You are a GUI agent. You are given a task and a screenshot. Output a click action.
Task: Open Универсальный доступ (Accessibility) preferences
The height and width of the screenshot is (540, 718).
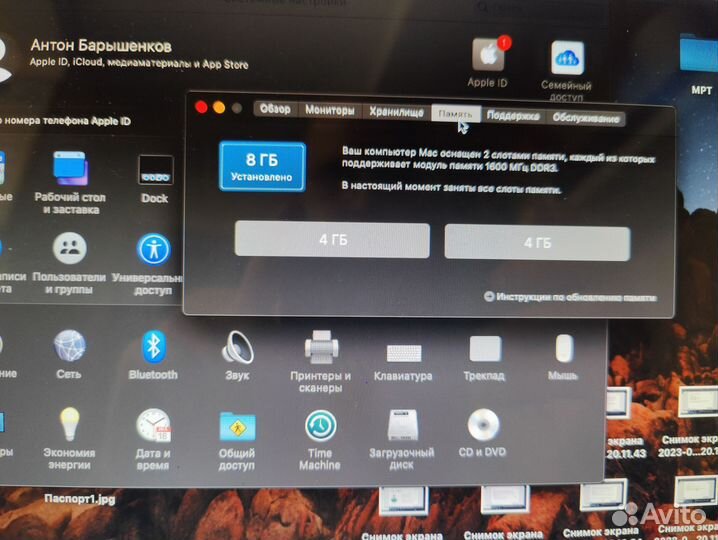pyautogui.click(x=153, y=250)
